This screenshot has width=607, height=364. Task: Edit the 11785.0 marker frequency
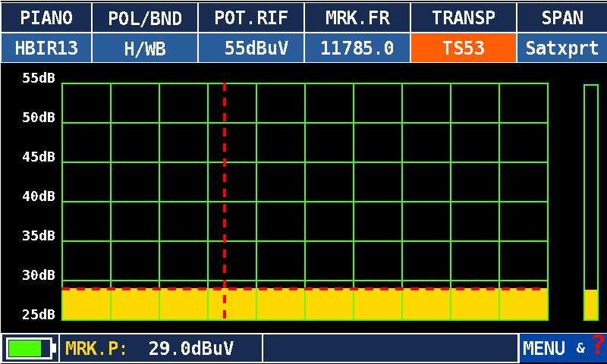(357, 48)
